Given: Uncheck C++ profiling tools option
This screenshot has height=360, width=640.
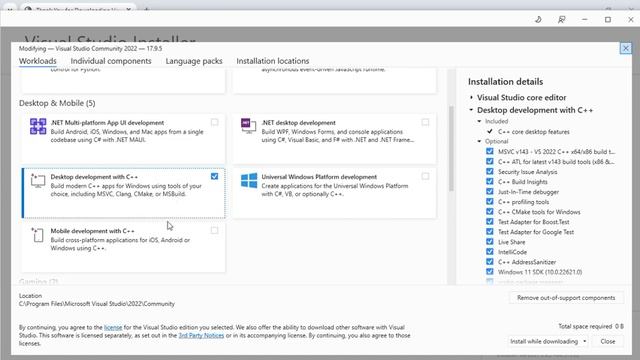Looking at the screenshot, I should [490, 201].
